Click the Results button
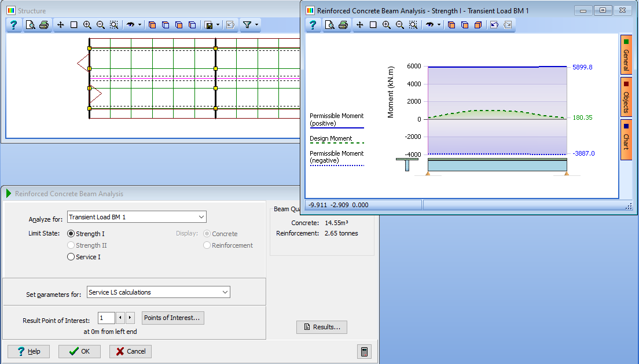The image size is (639, 364). (321, 327)
